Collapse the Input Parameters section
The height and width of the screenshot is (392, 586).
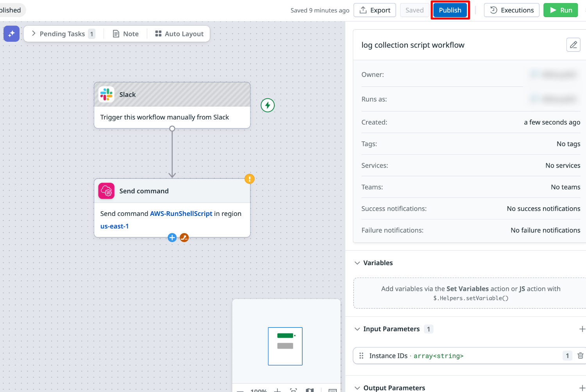click(357, 329)
